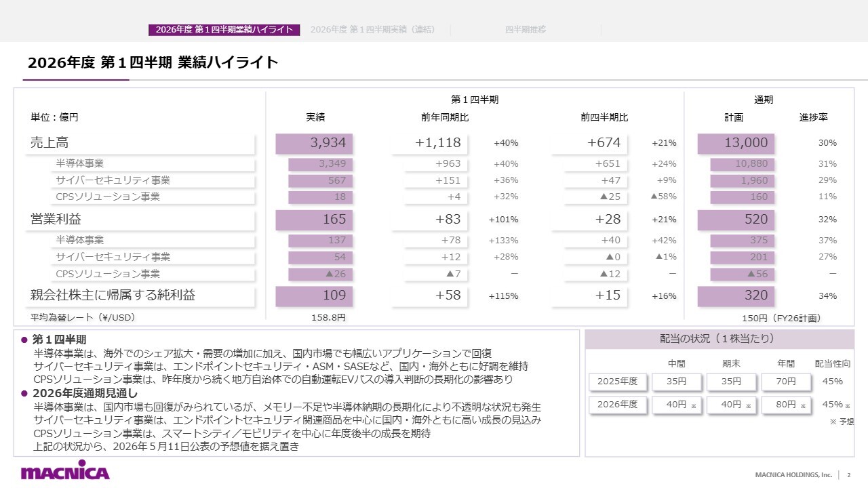Click the cybersecurity operating profit 54
Viewport: 868px width, 488px height.
[x=321, y=258]
